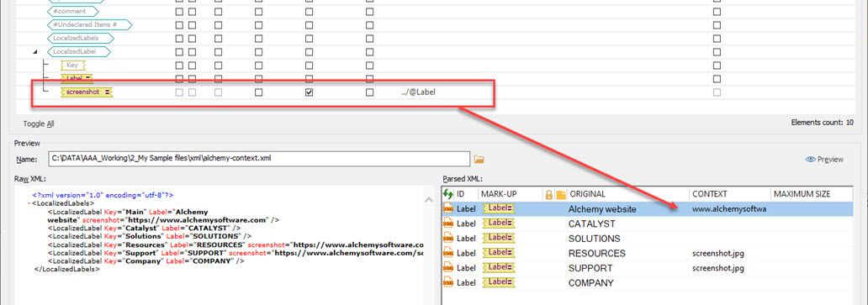Click the green refresh icon in Parsed XML header
The width and height of the screenshot is (868, 305).
[447, 194]
